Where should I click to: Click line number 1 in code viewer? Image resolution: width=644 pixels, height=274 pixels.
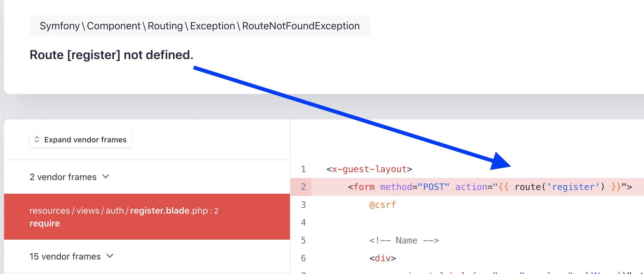(303, 169)
